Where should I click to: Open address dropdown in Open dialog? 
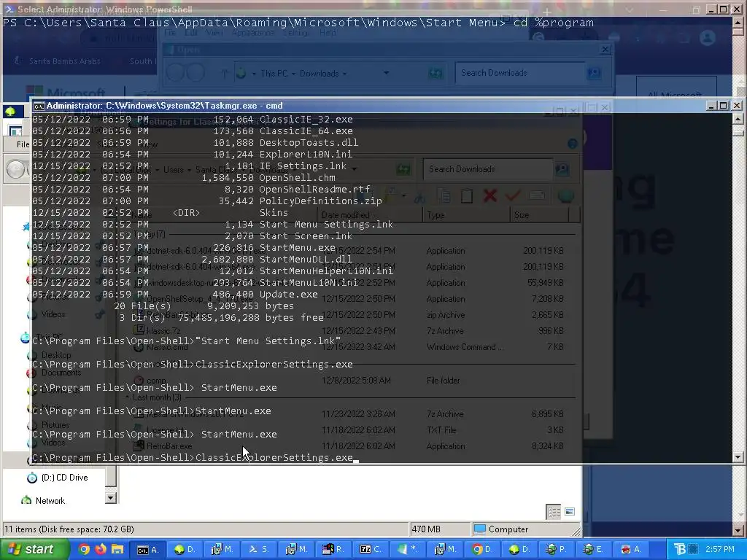(387, 74)
